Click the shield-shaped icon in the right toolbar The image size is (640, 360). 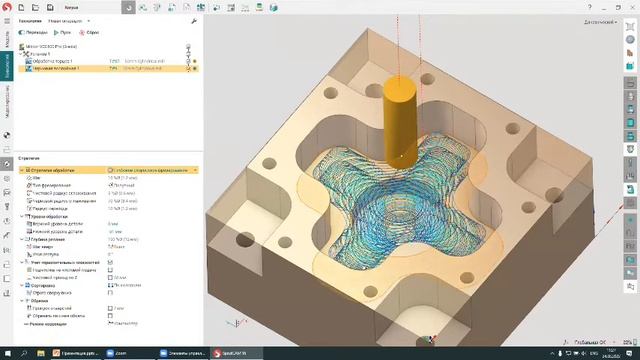click(x=630, y=149)
